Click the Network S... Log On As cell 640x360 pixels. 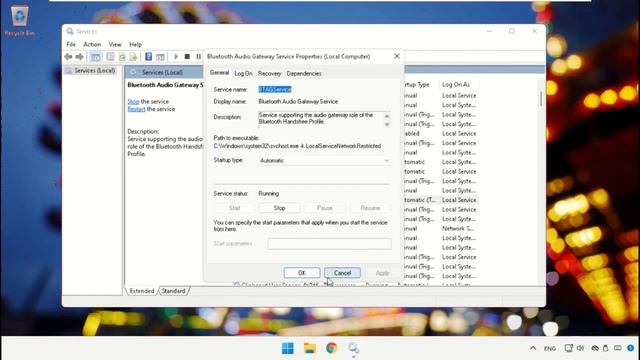pyautogui.click(x=458, y=229)
